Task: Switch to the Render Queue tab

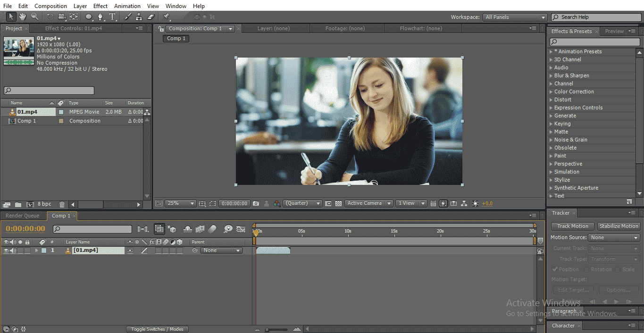Action: [x=24, y=216]
